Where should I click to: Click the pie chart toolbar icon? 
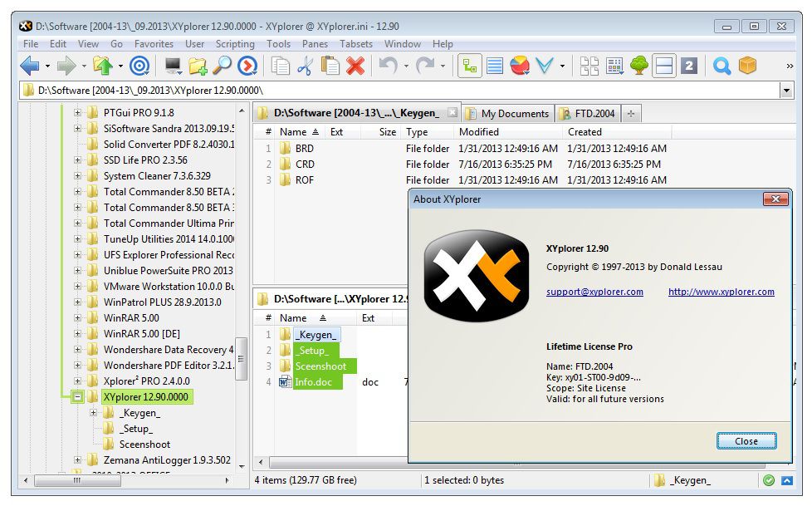520,66
